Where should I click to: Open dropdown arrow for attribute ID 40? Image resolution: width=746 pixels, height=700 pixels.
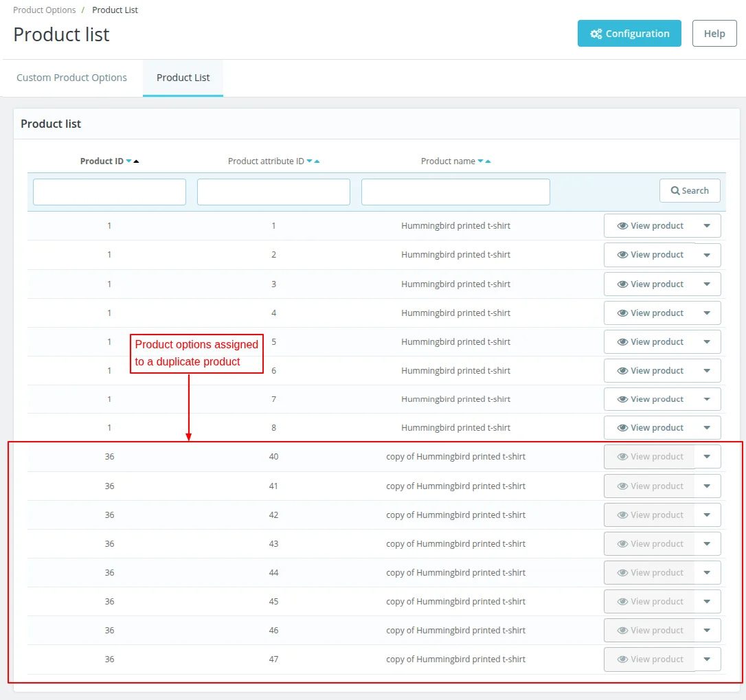707,457
